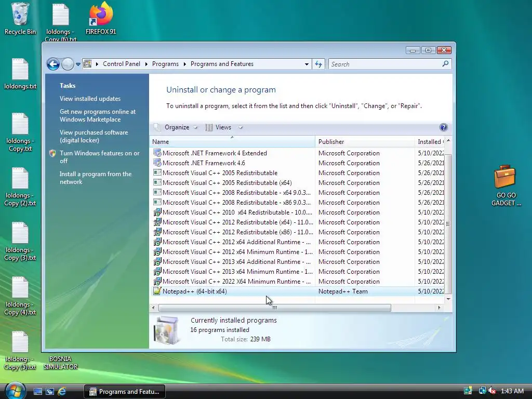Click the Notepad++ program icon in list
The image size is (532, 399).
tap(157, 291)
